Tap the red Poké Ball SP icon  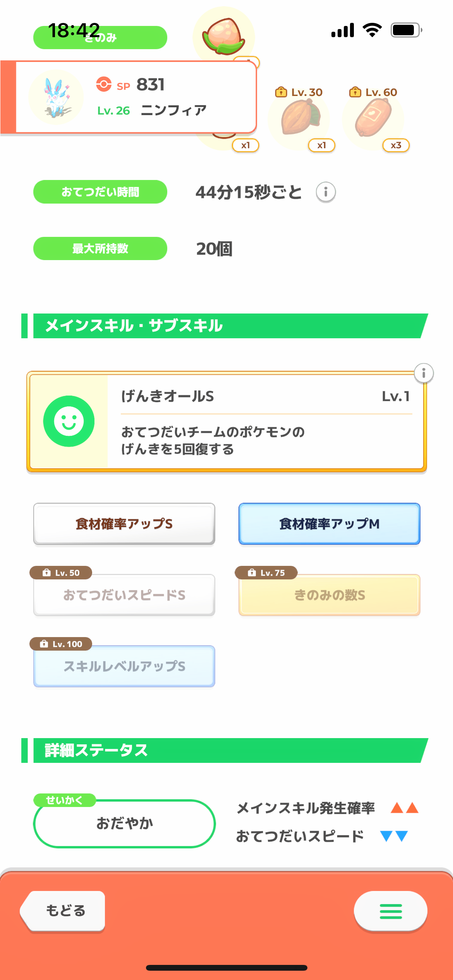click(x=104, y=84)
